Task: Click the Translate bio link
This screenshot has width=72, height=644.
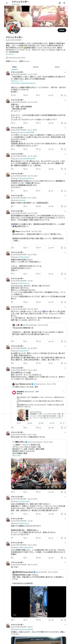Action: [x=10, y=54]
